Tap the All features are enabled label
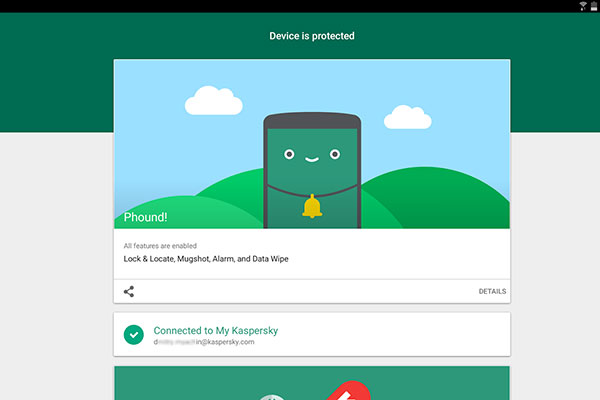Viewport: 600px width, 400px height. (160, 246)
